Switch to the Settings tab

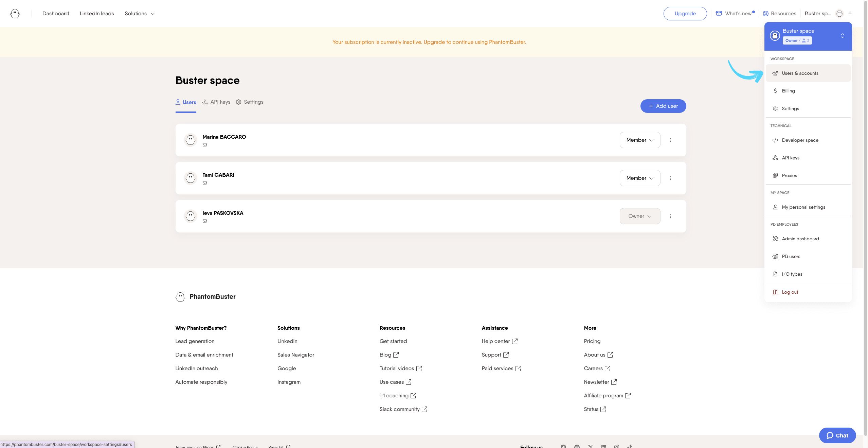250,102
